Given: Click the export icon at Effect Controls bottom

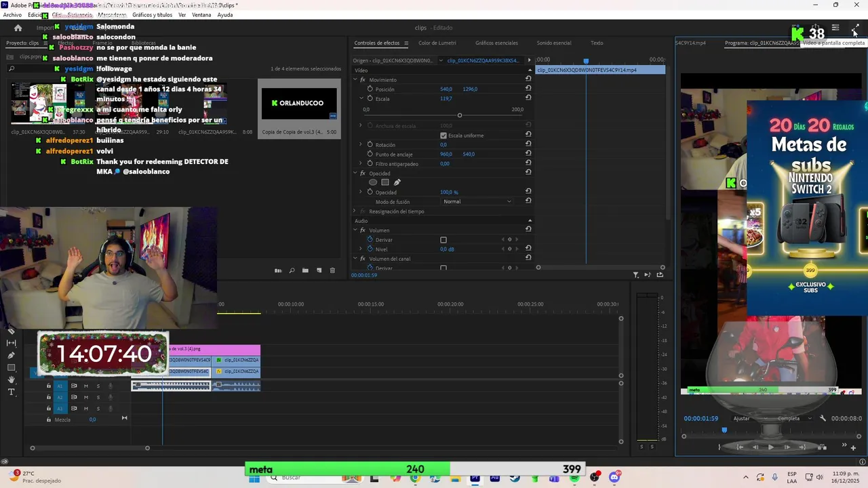Looking at the screenshot, I should pos(660,274).
